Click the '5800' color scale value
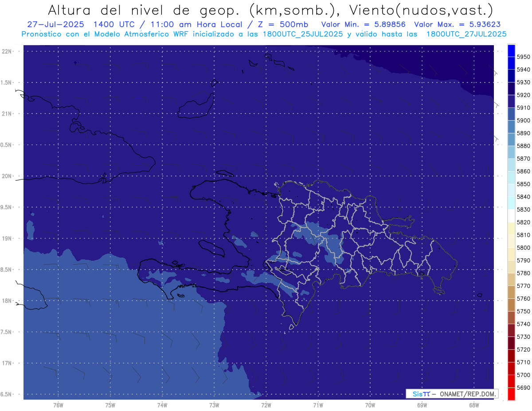 pos(524,247)
